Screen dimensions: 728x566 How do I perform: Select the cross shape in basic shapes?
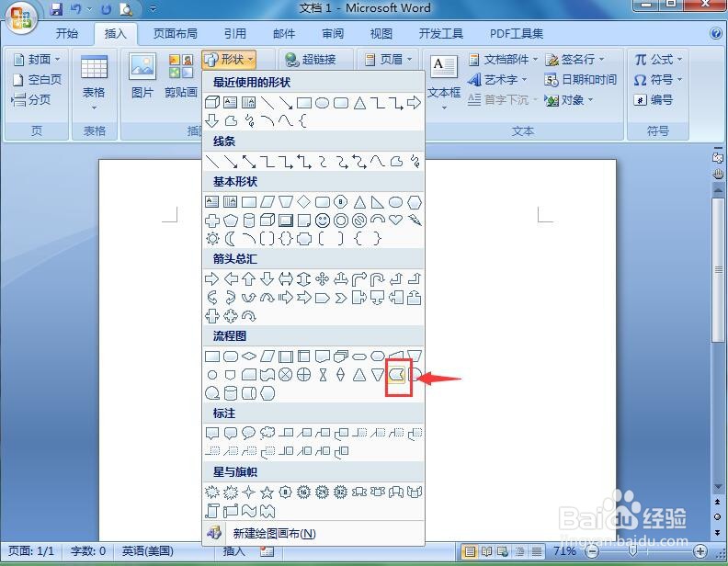[212, 220]
